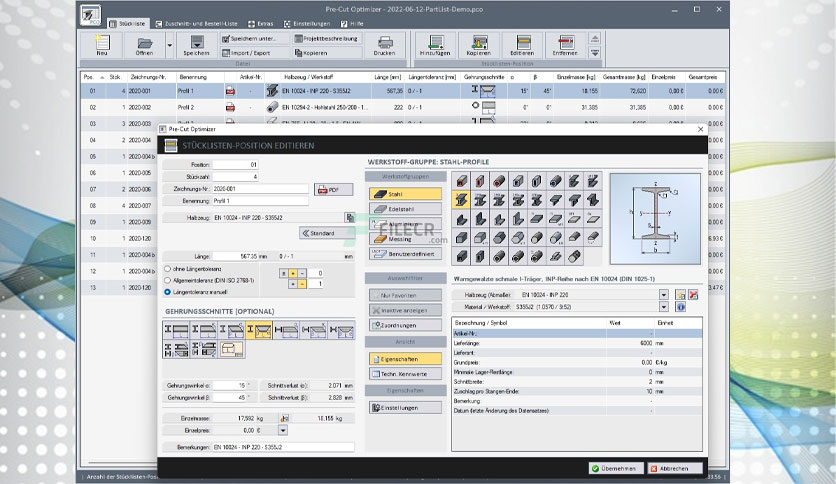Open the Zuschnitt- und Bestell-Liste tab

tap(196, 24)
